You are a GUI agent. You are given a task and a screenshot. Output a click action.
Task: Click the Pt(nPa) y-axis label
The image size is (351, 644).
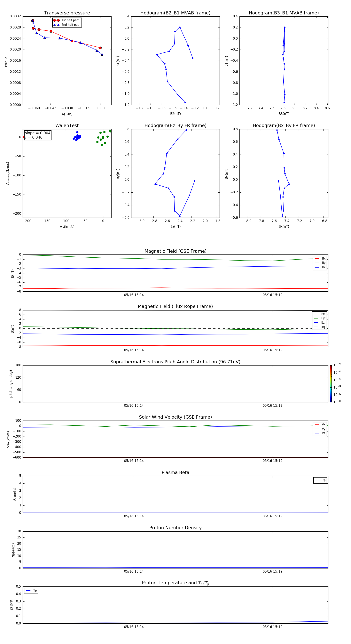(x=6, y=61)
